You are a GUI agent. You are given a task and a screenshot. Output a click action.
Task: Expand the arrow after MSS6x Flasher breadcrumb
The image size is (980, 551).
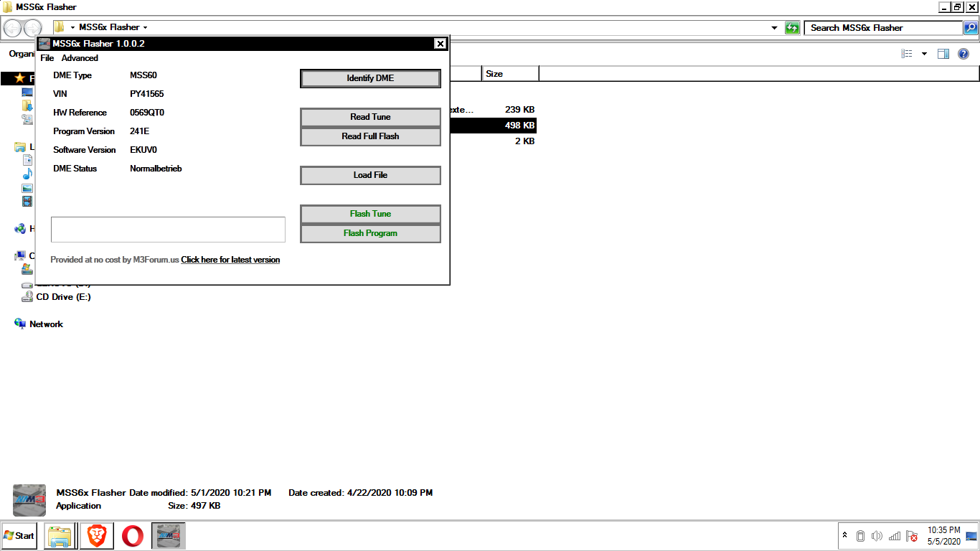145,28
